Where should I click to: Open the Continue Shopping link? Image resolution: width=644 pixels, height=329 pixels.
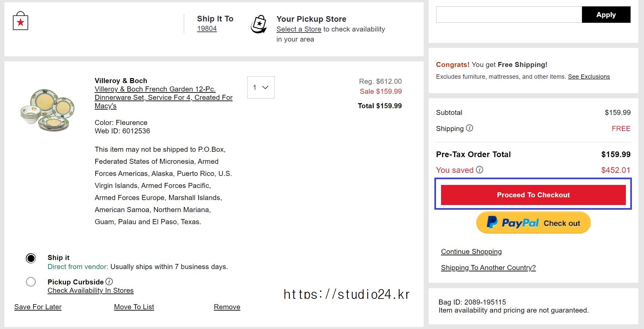point(471,252)
